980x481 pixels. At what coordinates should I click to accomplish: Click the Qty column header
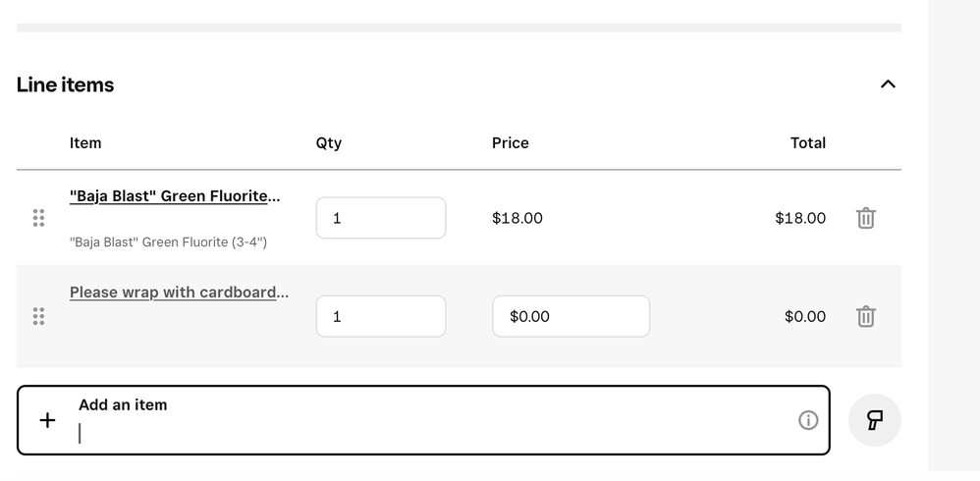click(x=329, y=143)
